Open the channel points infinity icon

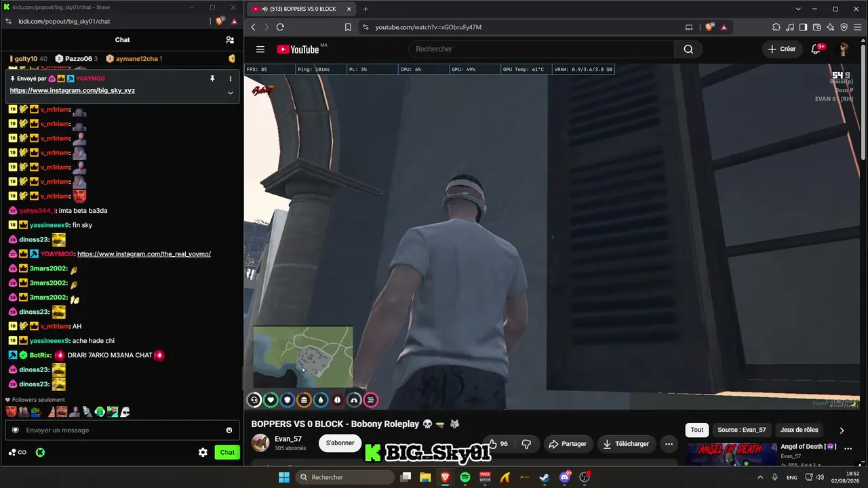click(18, 452)
